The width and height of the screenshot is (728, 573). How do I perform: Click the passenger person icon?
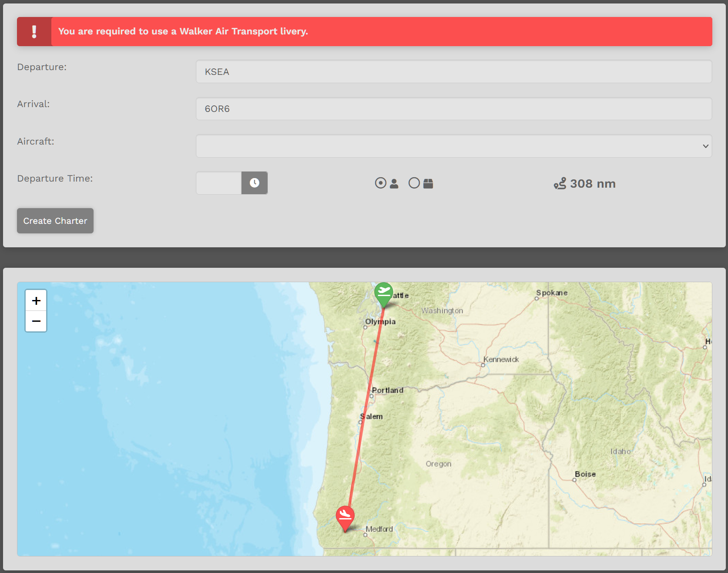(394, 183)
